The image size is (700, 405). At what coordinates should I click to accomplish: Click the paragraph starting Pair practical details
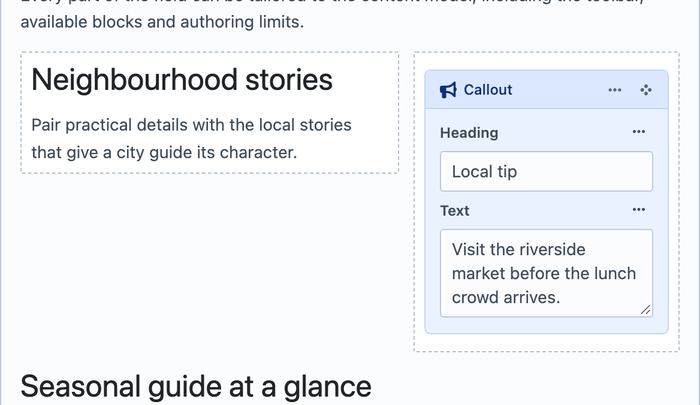point(192,139)
